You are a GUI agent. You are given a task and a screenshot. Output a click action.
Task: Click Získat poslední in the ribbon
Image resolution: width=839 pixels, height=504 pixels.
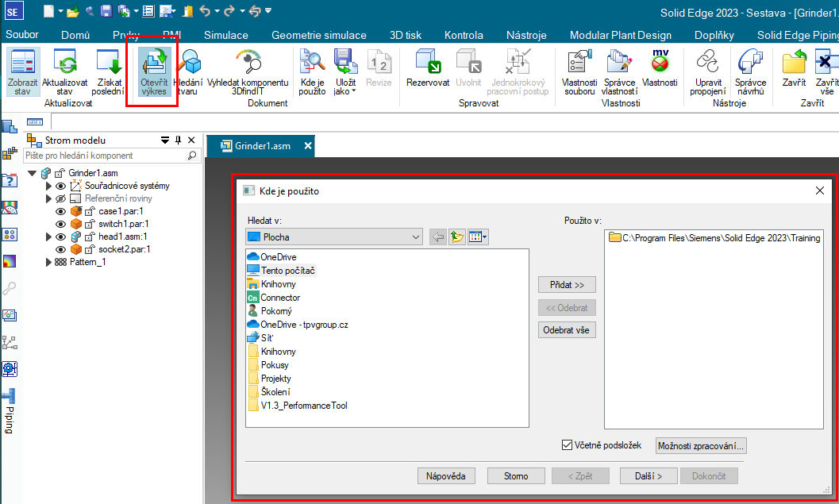click(x=108, y=73)
